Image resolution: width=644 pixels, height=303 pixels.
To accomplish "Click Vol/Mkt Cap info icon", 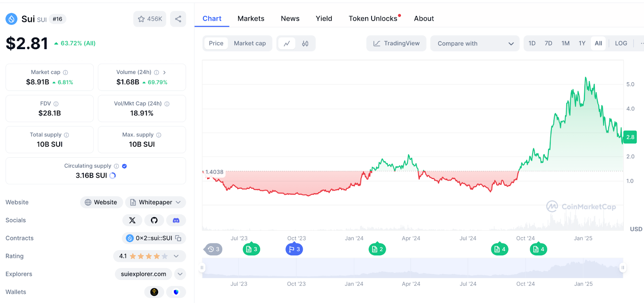I will coord(167,104).
